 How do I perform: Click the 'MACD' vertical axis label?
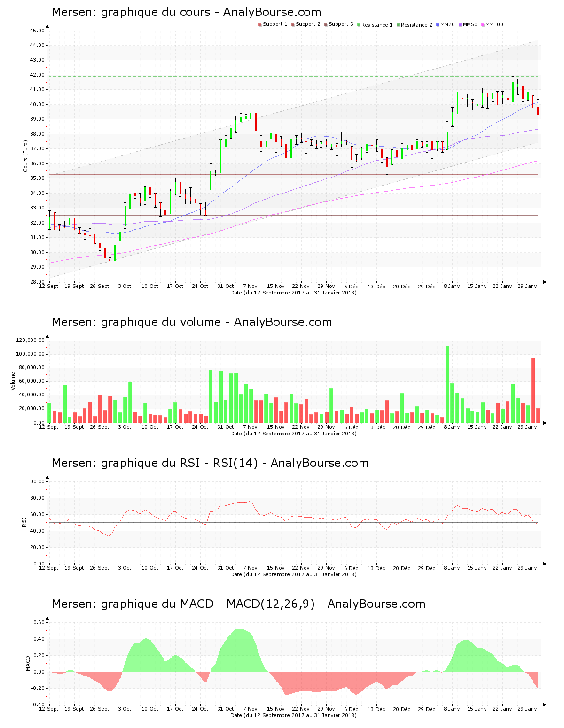[x=28, y=663]
